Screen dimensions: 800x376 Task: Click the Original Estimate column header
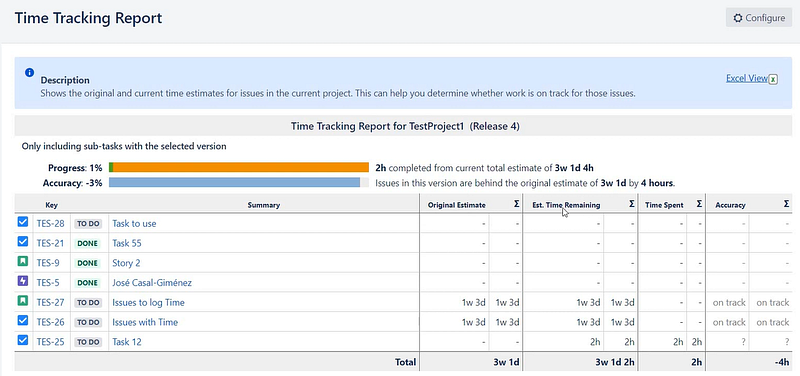[457, 205]
